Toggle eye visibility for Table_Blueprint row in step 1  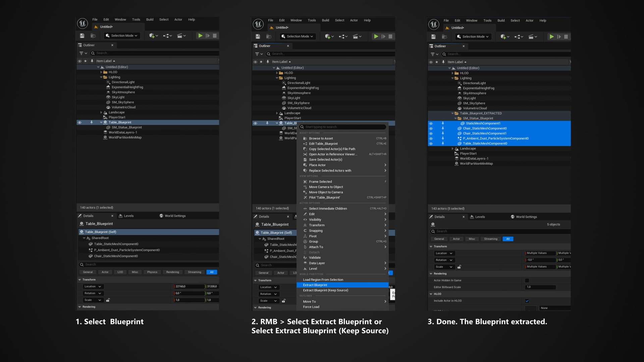pos(80,123)
